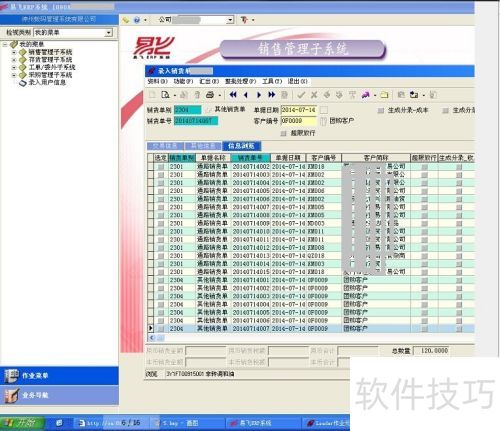500x431 pixels.
Task: Select 2304 row with 销售单号 20140714004
Action: 311,305
